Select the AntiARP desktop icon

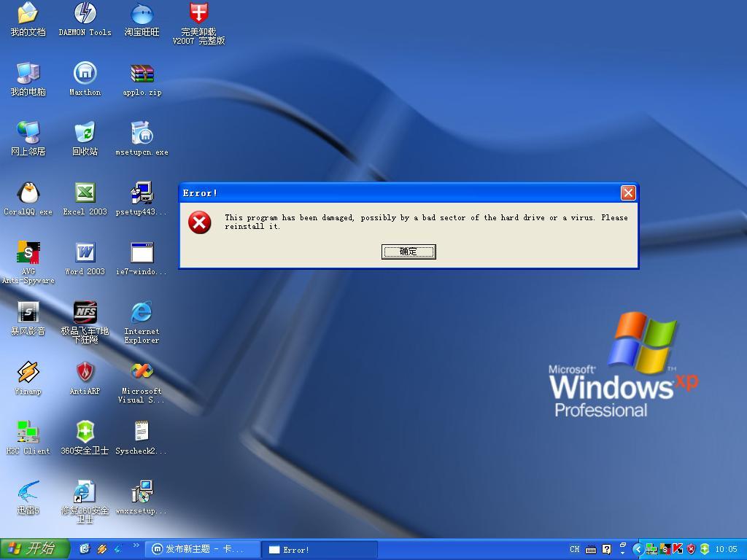[x=85, y=378]
